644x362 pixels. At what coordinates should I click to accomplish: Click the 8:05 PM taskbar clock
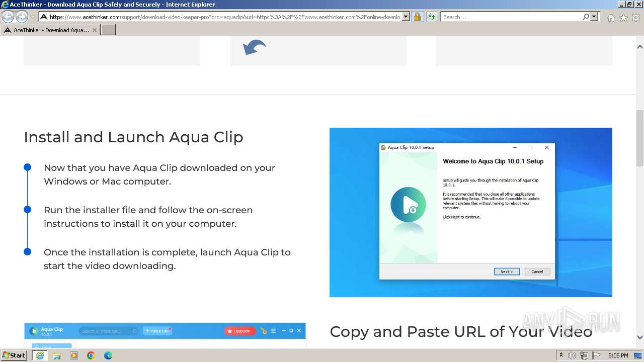618,355
